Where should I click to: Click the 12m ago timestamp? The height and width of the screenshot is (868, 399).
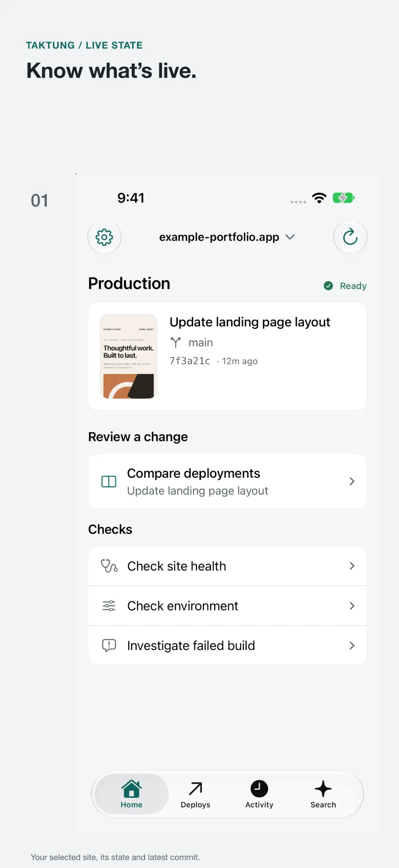(x=240, y=361)
